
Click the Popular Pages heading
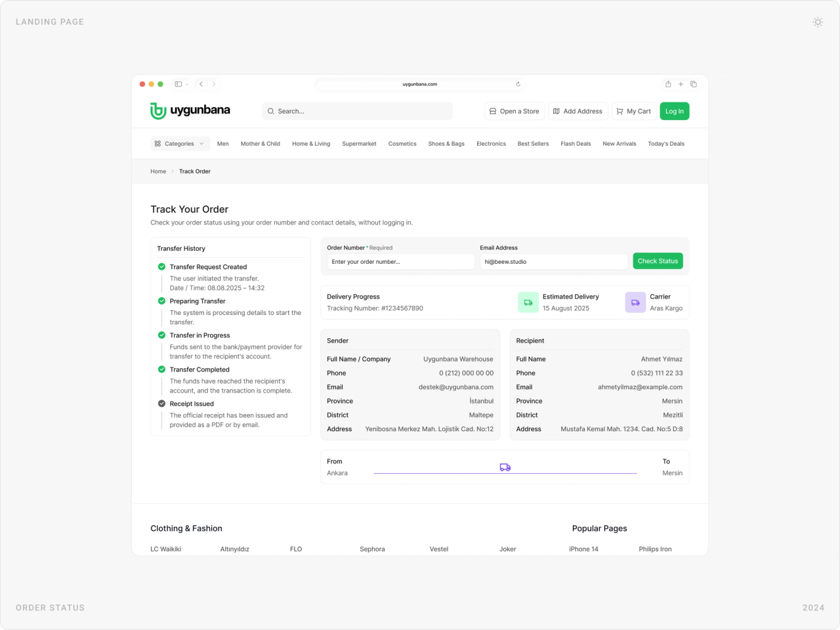tap(600, 528)
